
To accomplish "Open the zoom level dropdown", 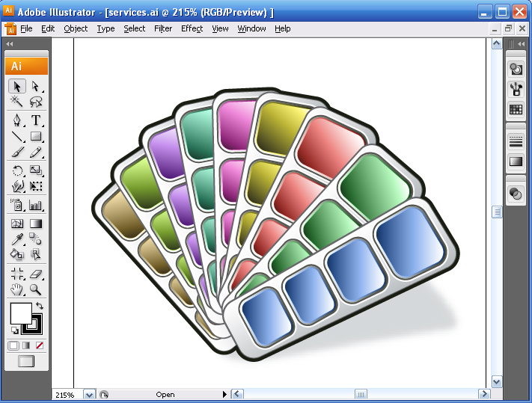I will 89,394.
